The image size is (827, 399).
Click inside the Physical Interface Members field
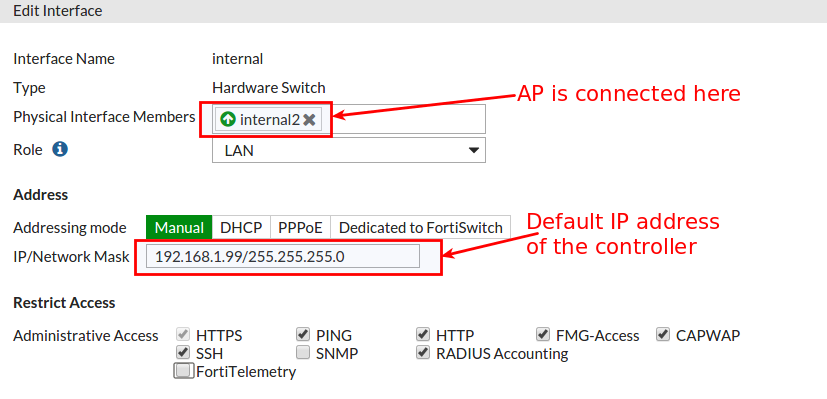point(349,119)
